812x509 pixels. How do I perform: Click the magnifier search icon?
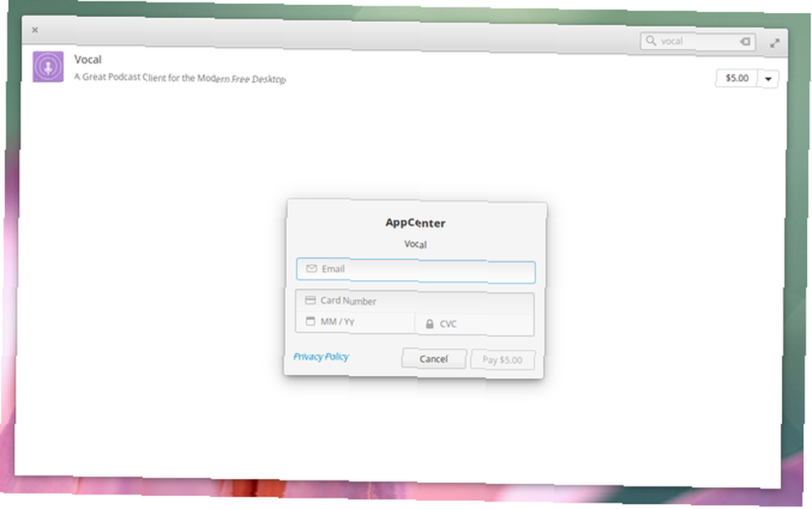pyautogui.click(x=651, y=41)
